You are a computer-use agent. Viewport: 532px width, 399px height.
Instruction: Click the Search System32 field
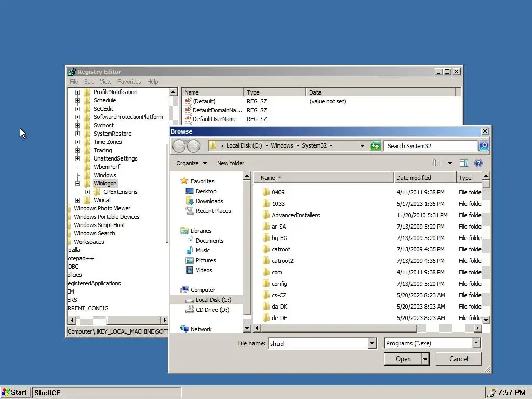(431, 146)
